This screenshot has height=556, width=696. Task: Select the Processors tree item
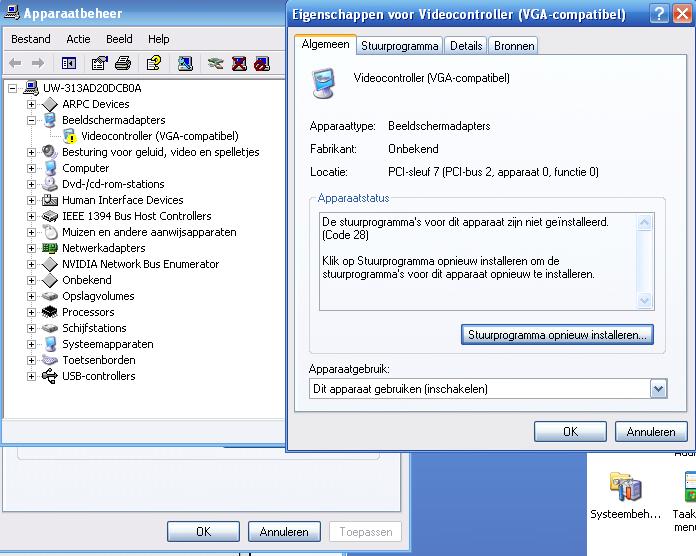pos(88,312)
